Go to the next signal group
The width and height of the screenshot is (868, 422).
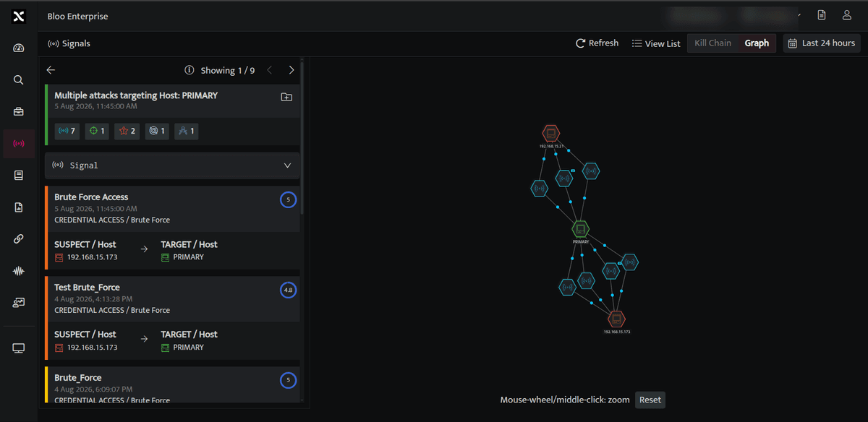point(292,70)
